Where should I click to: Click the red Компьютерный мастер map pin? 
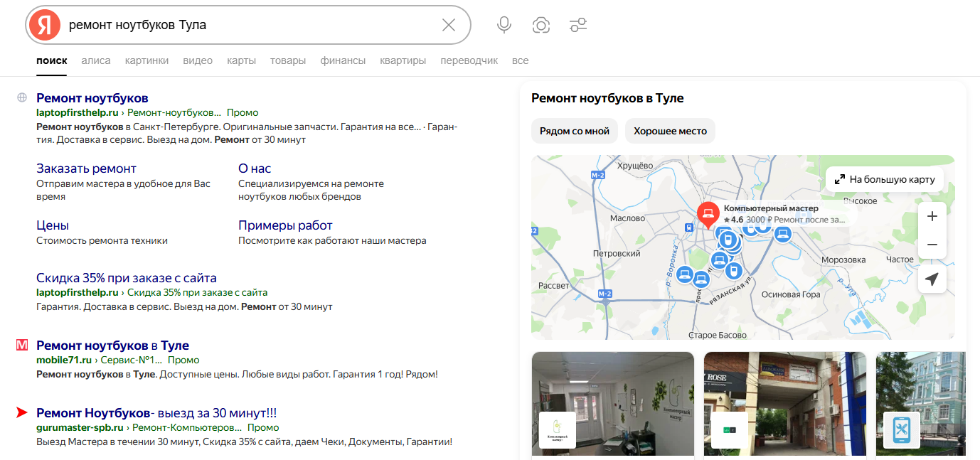pos(708,213)
